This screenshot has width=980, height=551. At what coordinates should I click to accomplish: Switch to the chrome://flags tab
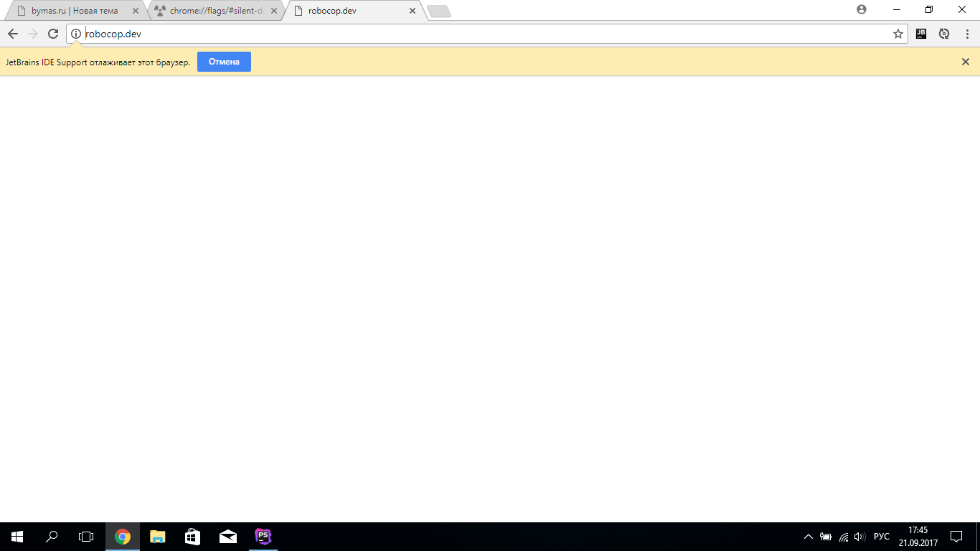click(212, 11)
